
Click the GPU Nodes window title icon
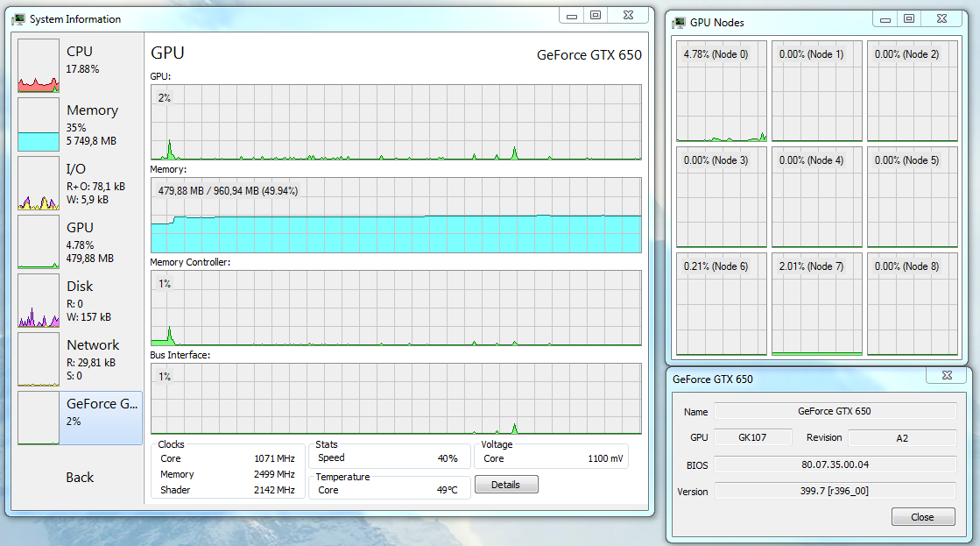679,23
